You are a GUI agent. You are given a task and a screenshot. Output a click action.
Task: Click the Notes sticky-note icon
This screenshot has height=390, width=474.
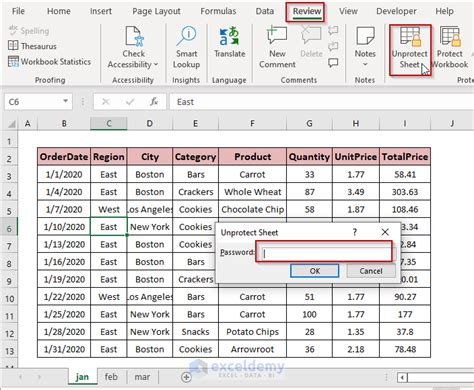[365, 36]
